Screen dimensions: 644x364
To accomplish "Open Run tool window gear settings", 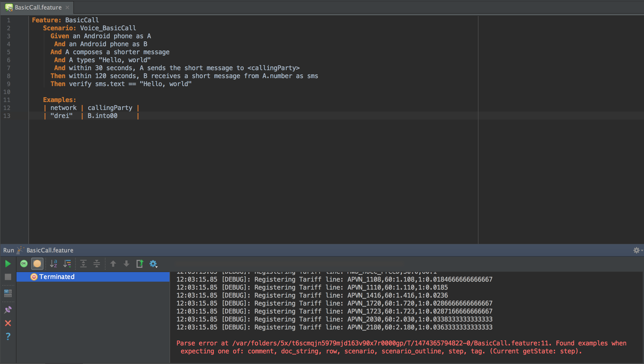I will 637,250.
